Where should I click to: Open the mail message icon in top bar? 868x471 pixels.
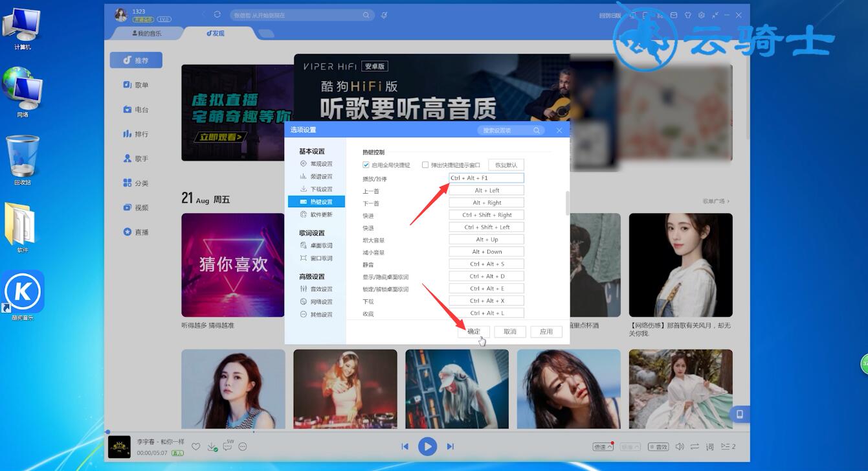(x=674, y=15)
